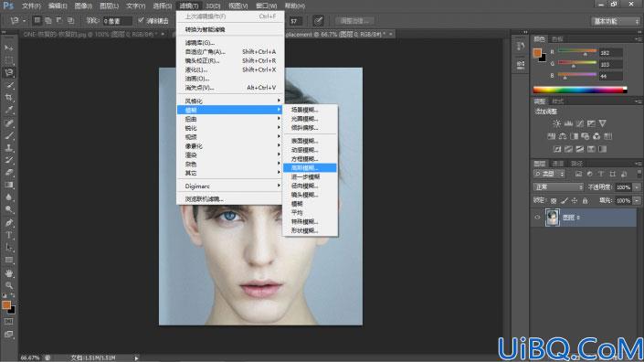Viewport: 644px width, 362px height.
Task: Open the layer blend mode dropdown
Action: tap(558, 187)
